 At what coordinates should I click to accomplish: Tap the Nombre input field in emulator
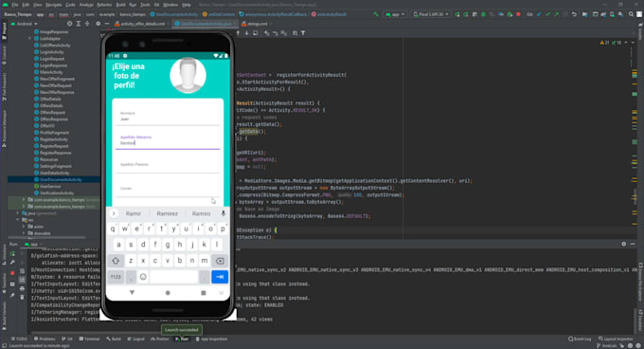pos(168,117)
